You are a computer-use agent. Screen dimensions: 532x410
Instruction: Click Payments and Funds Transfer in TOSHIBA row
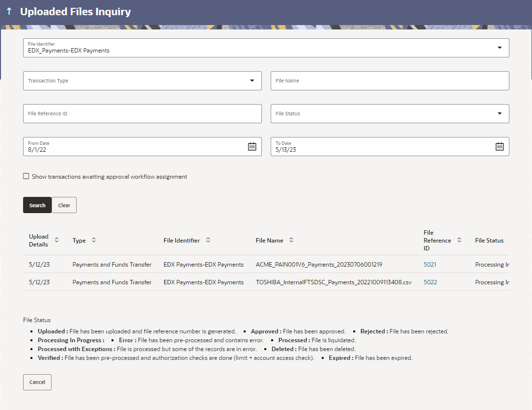click(x=112, y=282)
